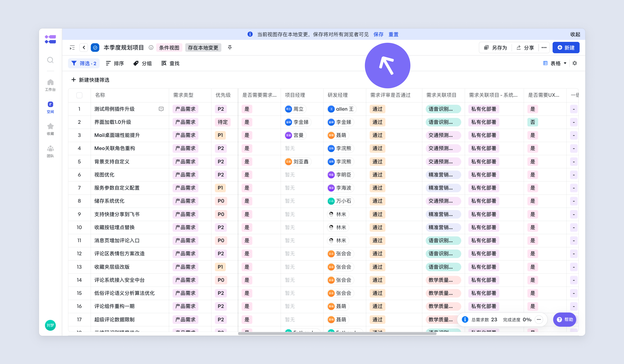Open the 分组 grouping options
Viewport: 624px width, 364px height.
pyautogui.click(x=142, y=63)
